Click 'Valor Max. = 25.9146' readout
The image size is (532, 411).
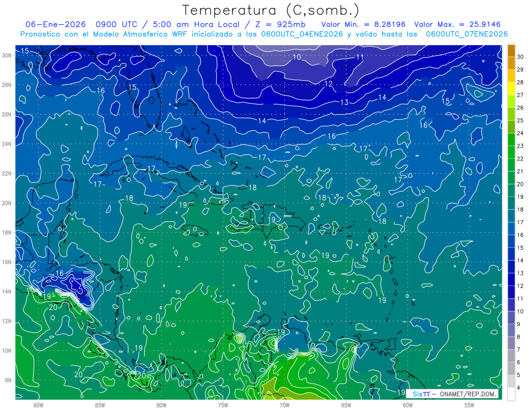click(458, 24)
